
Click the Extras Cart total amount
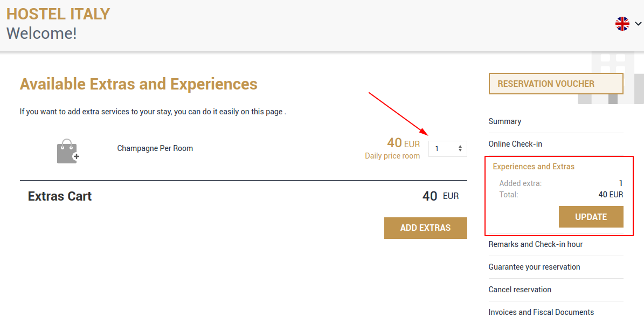[x=440, y=196]
